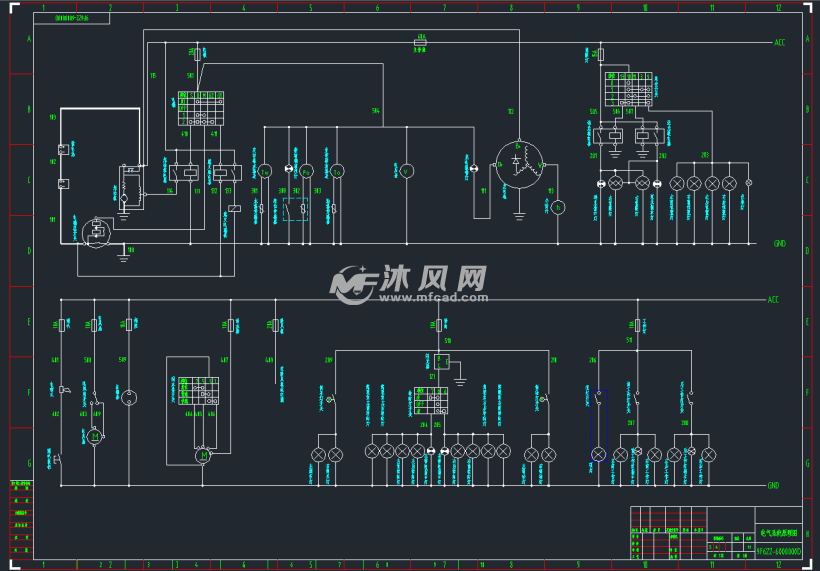This screenshot has height=571, width=820.
Task: Select the small M motor beside wire 409
Action: [x=95, y=436]
